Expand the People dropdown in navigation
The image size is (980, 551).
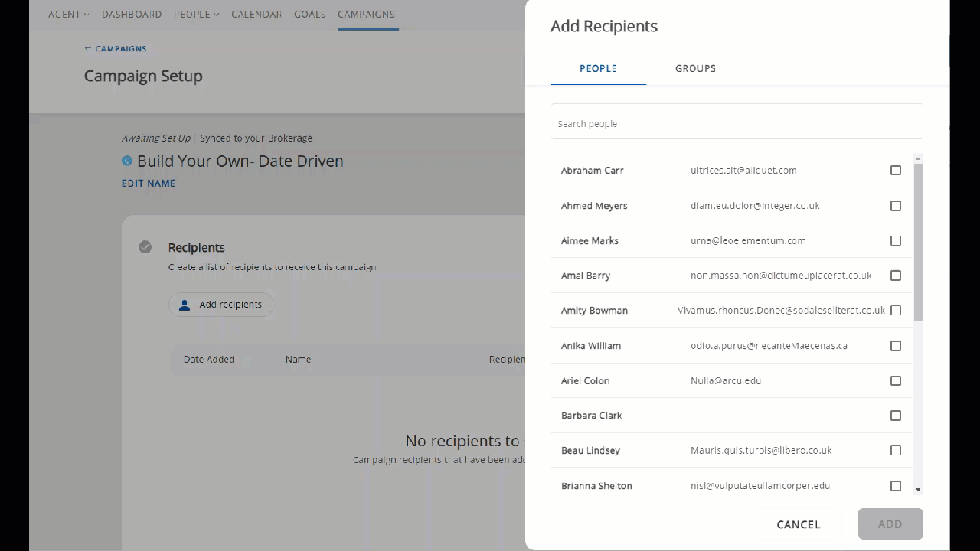click(196, 15)
